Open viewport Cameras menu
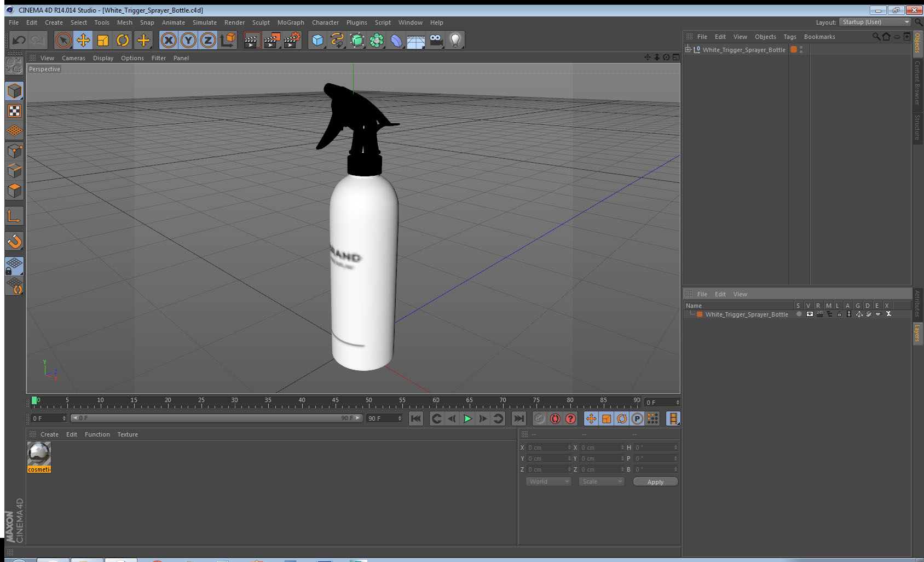This screenshot has width=924, height=562. (73, 58)
